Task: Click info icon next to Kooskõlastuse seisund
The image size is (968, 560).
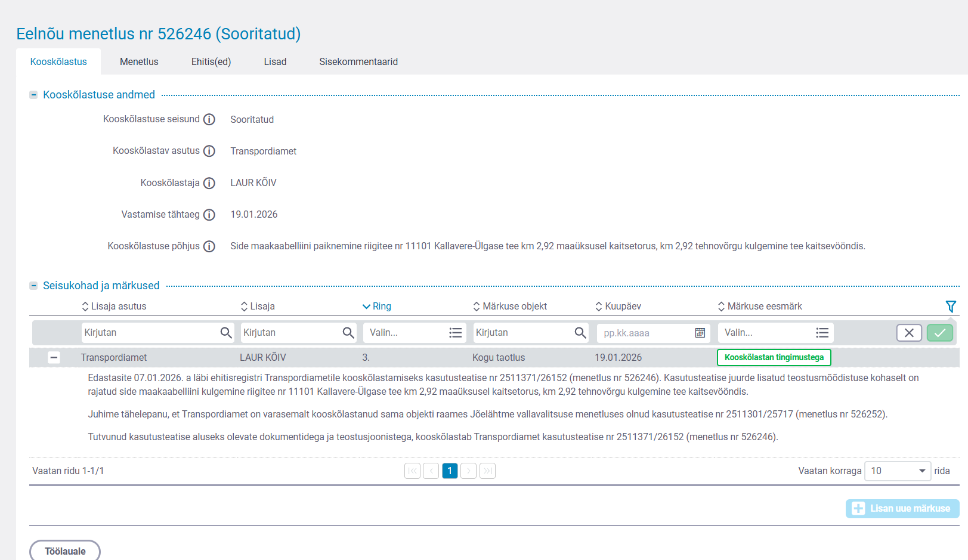Action: (209, 119)
